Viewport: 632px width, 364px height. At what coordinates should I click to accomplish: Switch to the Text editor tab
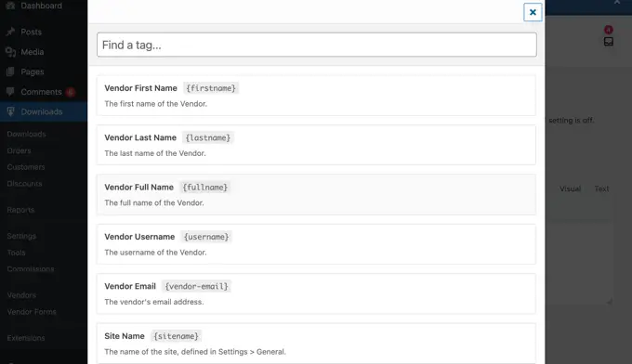(x=601, y=188)
